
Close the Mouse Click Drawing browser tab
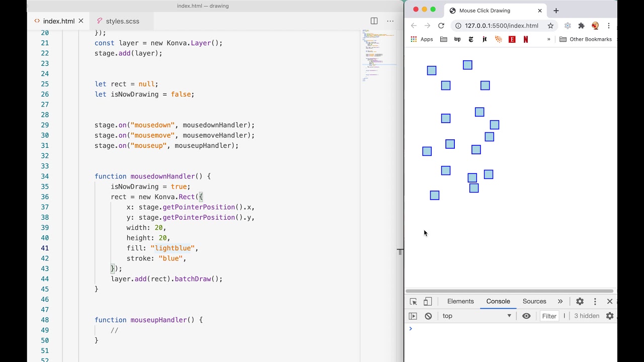tap(540, 11)
